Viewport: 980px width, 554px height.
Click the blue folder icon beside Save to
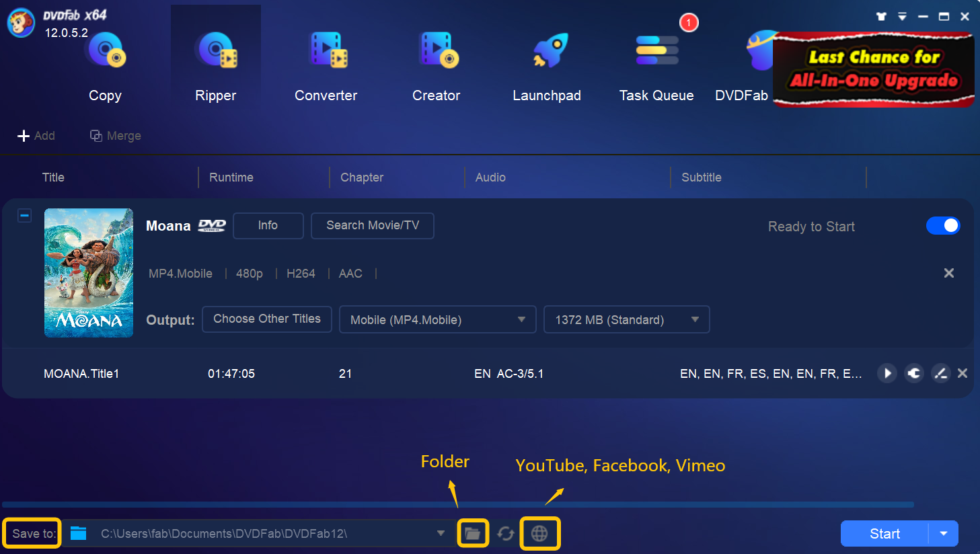click(79, 533)
